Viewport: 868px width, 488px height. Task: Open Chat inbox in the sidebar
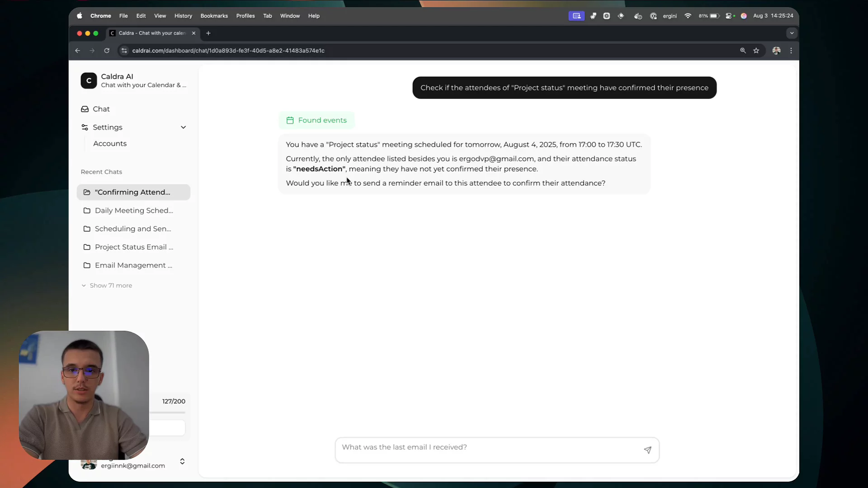coord(101,109)
